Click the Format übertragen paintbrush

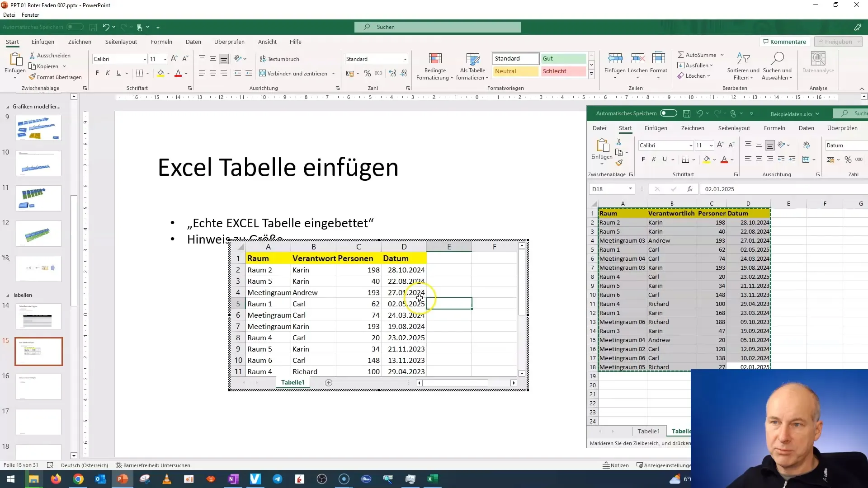32,77
